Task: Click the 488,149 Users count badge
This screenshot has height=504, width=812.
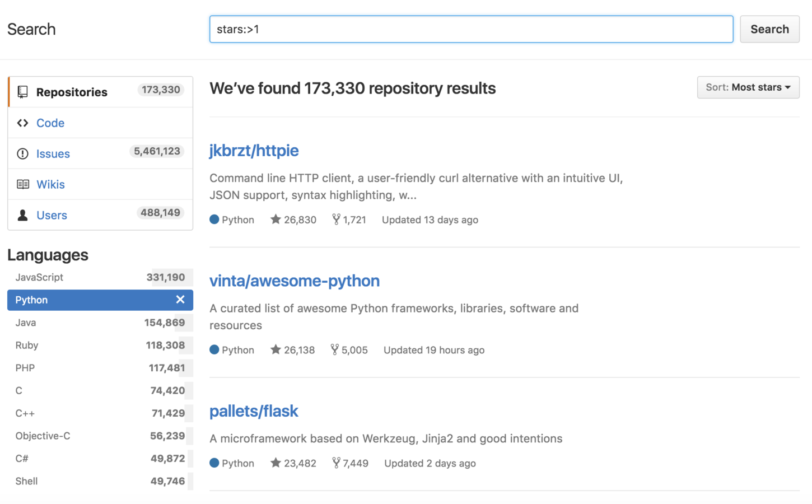Action: point(160,213)
